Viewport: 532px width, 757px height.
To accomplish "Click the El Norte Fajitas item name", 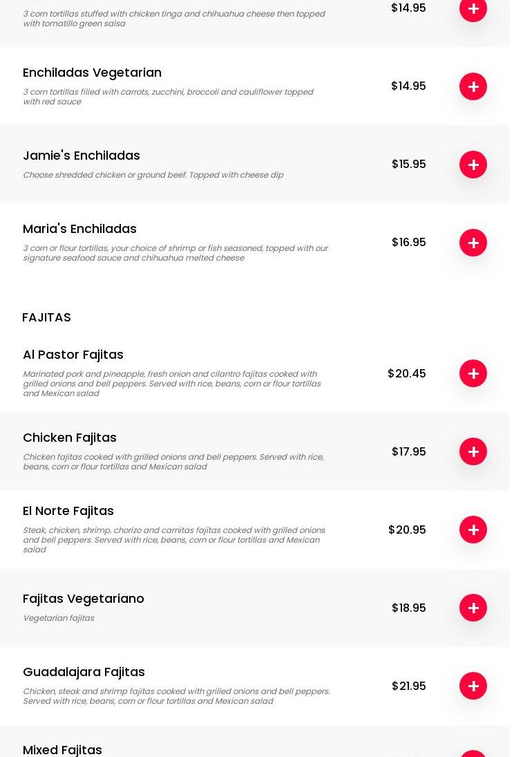I will point(68,511).
